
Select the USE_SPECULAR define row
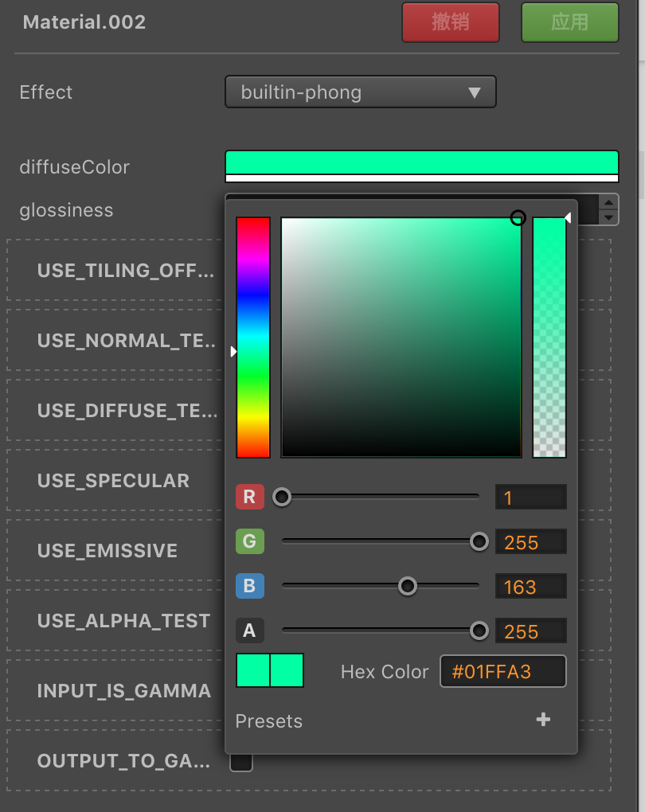(113, 481)
